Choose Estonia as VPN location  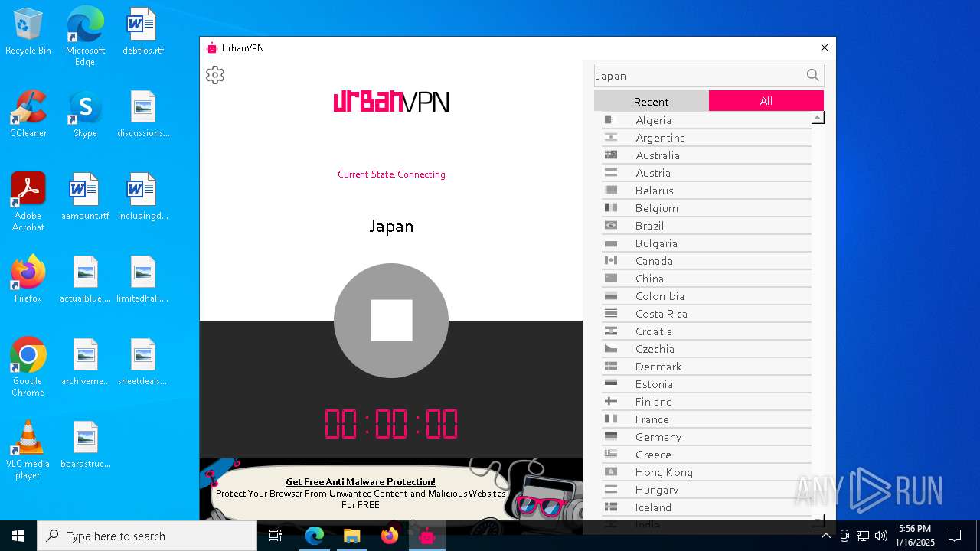pos(707,384)
